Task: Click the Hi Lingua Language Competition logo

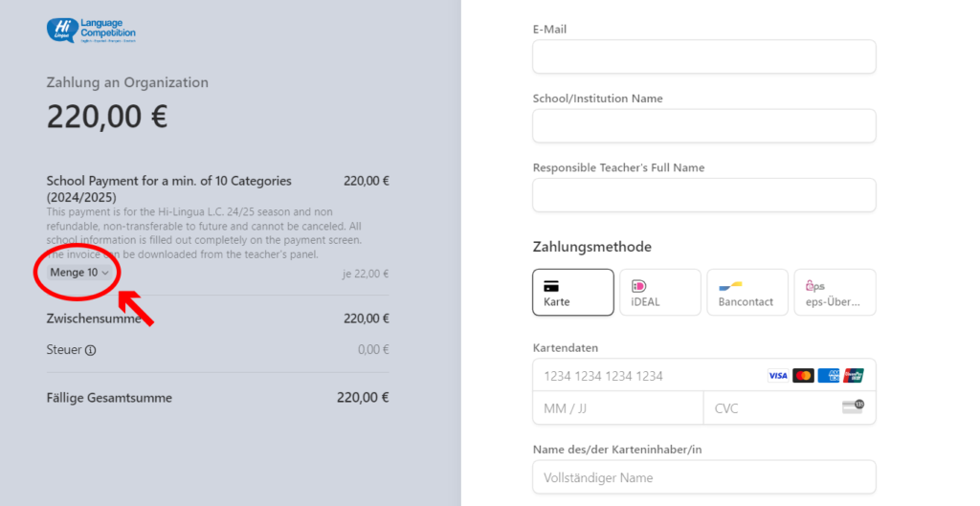Action: tap(91, 30)
